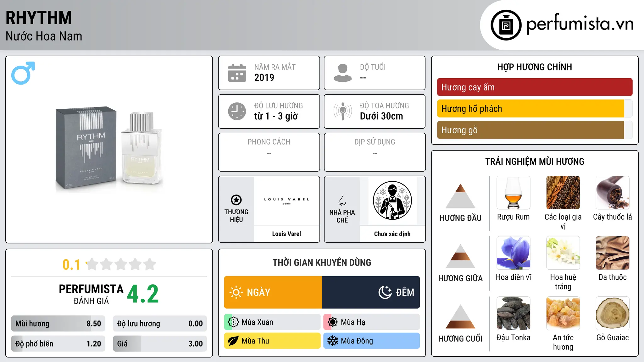Click the An tức hương note image
The height and width of the screenshot is (362, 644).
tap(563, 313)
